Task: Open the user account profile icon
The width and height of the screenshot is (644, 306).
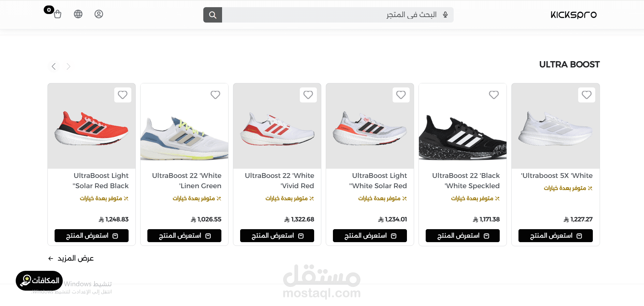Action: [99, 14]
